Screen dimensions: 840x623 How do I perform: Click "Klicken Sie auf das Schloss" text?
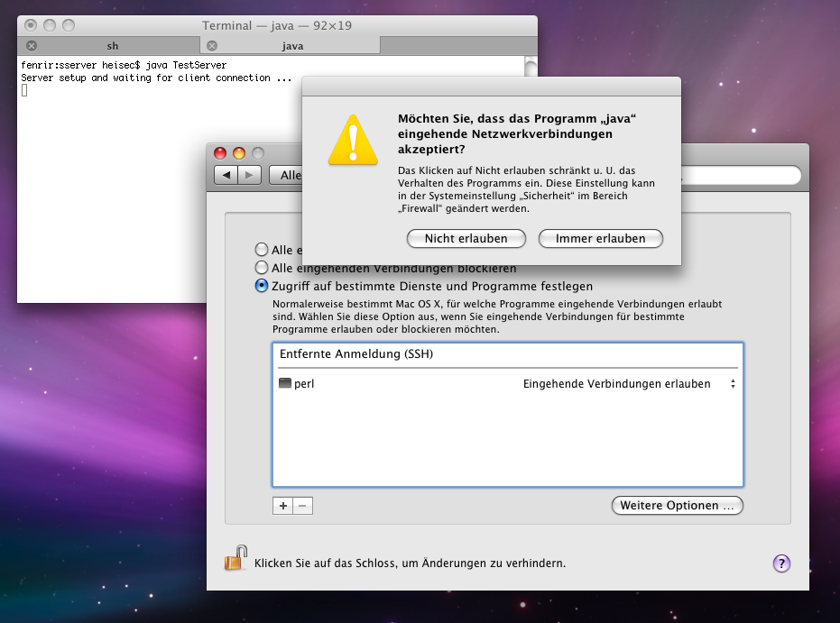[410, 563]
